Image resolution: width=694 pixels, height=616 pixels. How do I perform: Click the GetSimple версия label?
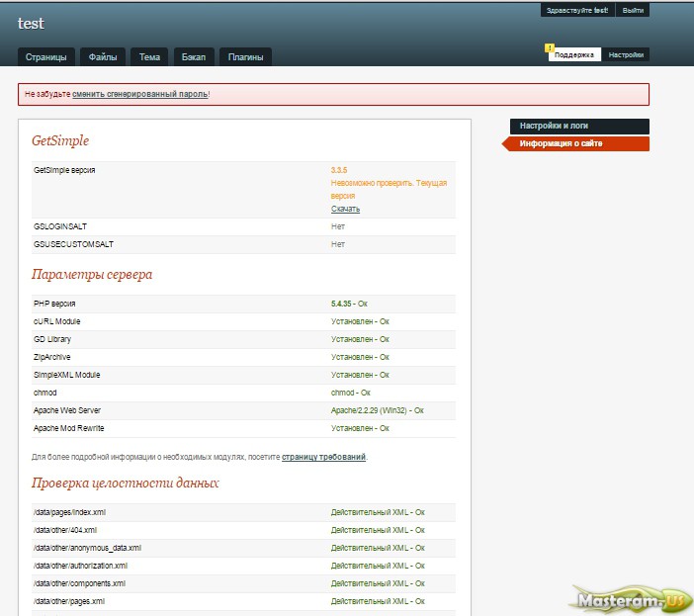64,170
